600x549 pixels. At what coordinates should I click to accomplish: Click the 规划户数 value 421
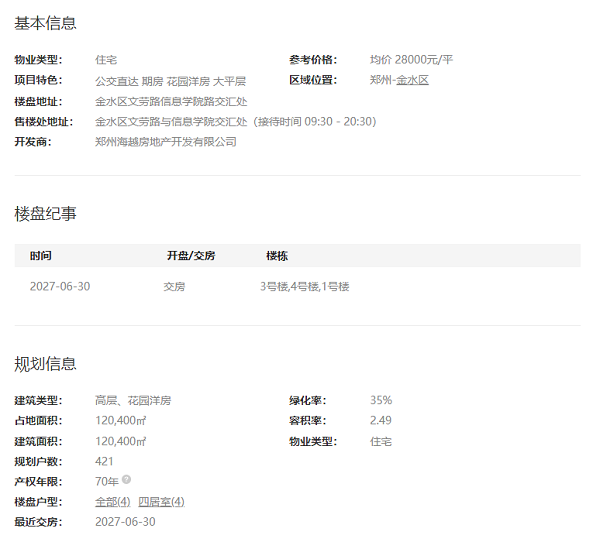(104, 461)
